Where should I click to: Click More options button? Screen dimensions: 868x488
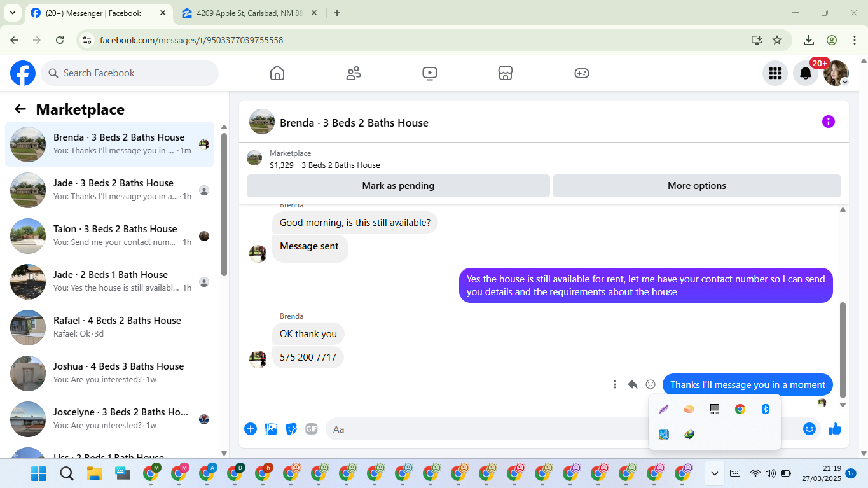pyautogui.click(x=697, y=186)
